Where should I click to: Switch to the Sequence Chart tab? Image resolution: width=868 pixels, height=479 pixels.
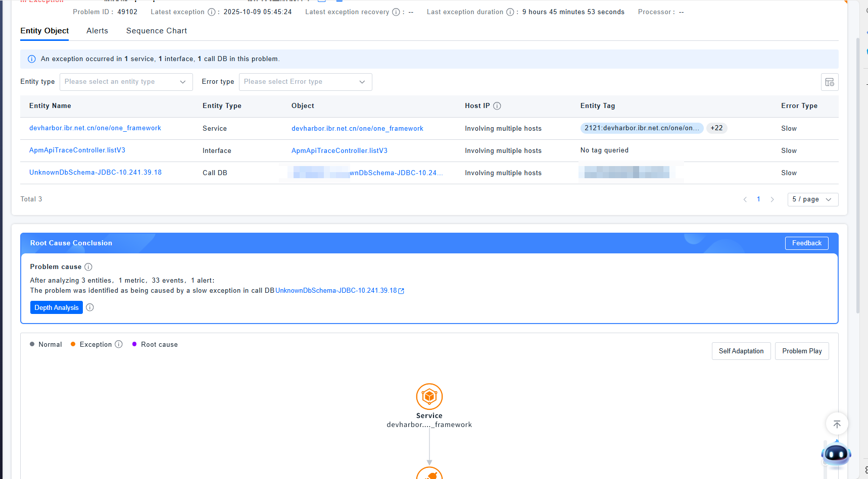point(157,31)
